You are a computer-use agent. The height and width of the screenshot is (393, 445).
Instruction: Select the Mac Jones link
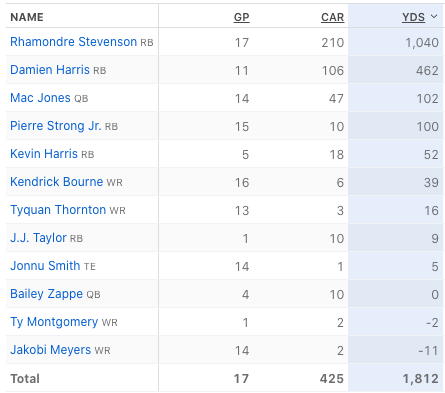[40, 98]
